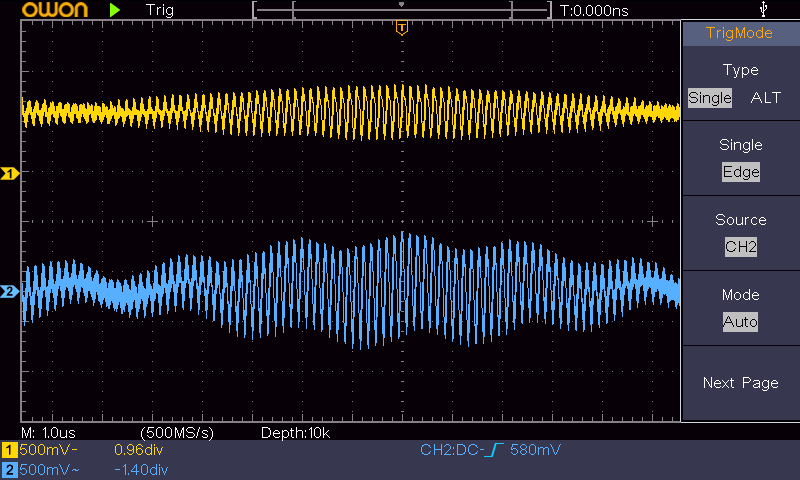Image resolution: width=800 pixels, height=480 pixels.
Task: Click the USB connection status icon
Action: [765, 10]
